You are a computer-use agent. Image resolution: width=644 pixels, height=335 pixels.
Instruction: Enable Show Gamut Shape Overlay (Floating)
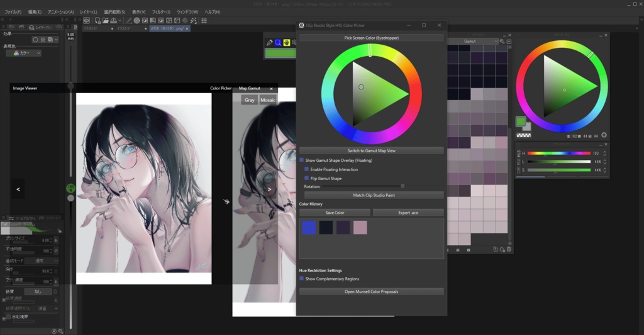point(301,160)
